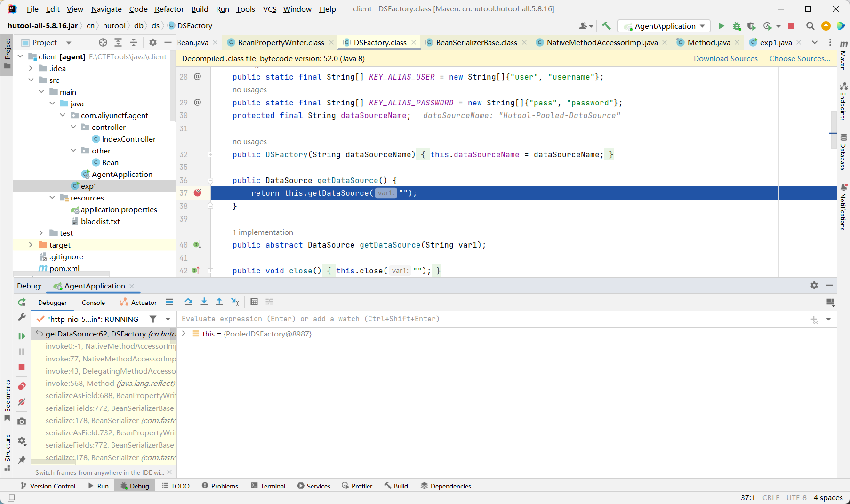Open the Database side tool window

843,152
